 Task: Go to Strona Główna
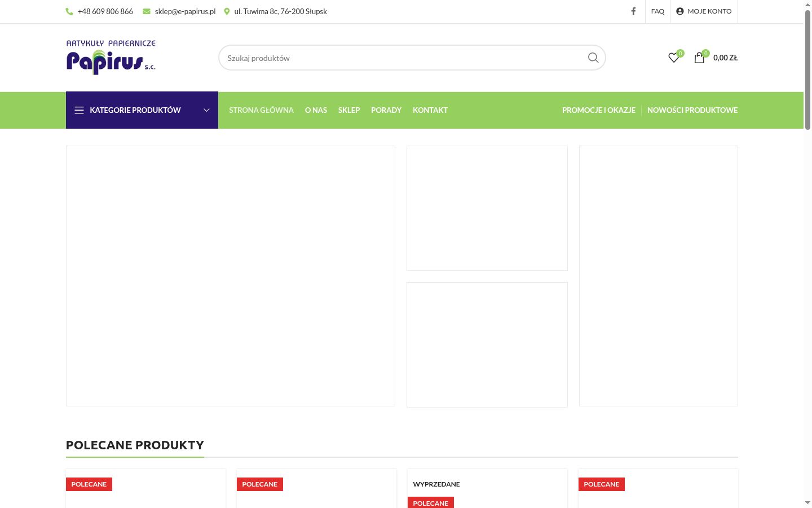point(261,110)
